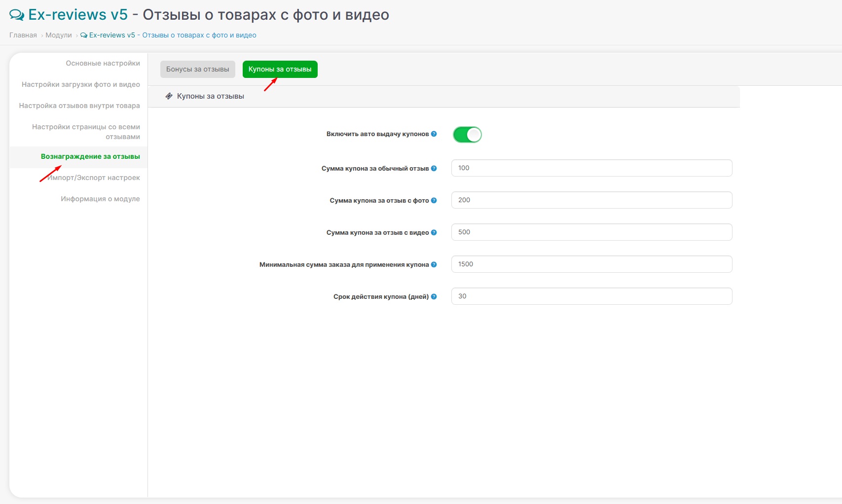The image size is (842, 504).
Task: Click the coupon tag icon in section header
Action: point(169,96)
